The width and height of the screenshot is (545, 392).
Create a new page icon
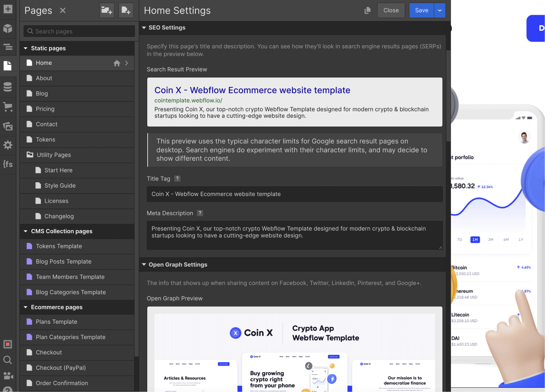pos(126,10)
